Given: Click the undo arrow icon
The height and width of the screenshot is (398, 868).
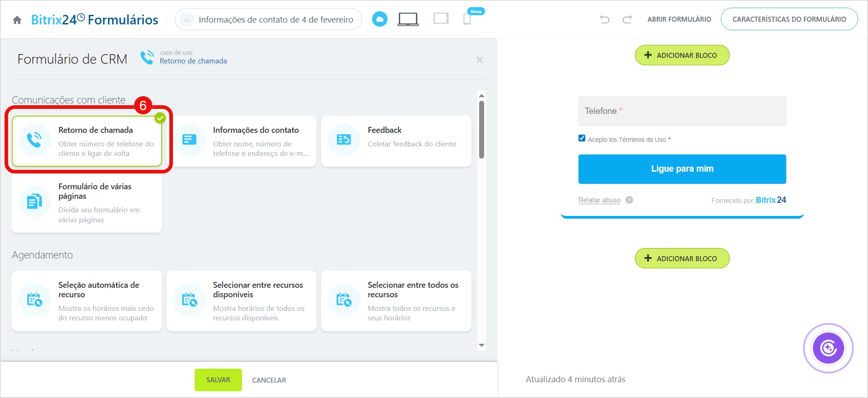Looking at the screenshot, I should (604, 19).
